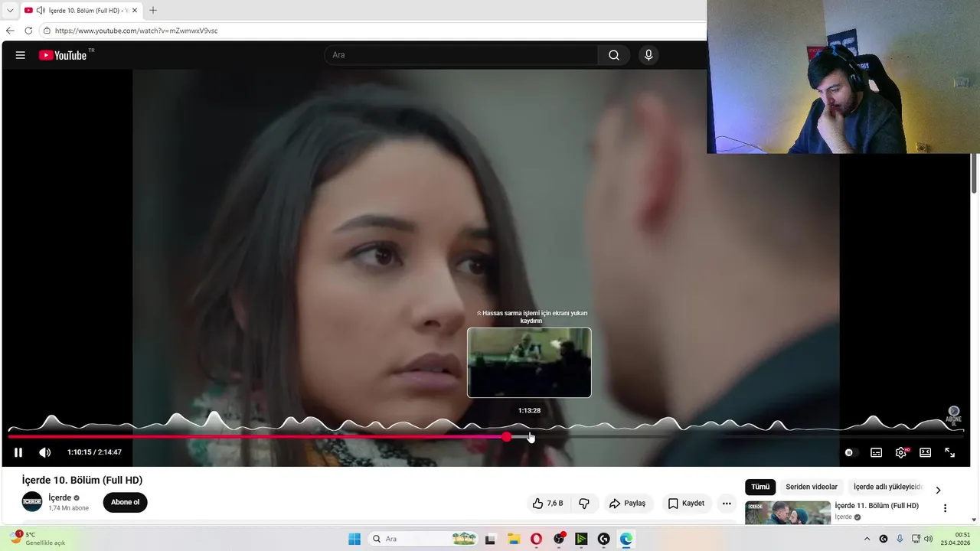Focus the YouTube search field labeled Ara
The width and height of the screenshot is (980, 551).
coord(461,55)
